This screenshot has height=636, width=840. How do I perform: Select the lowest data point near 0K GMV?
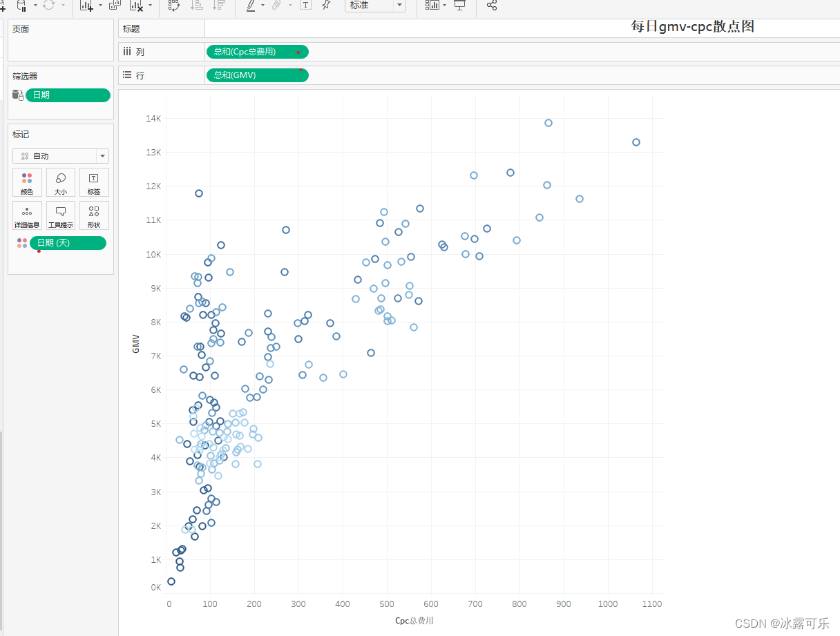coord(171,581)
